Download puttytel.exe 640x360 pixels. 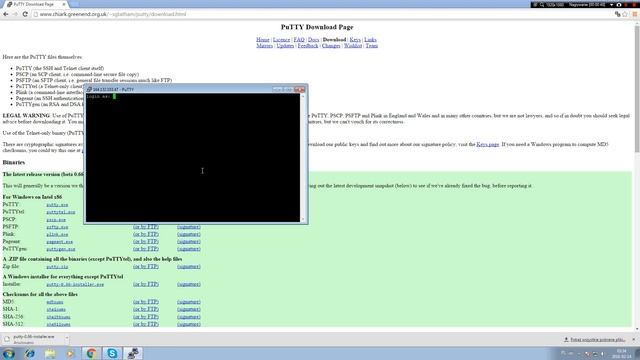point(60,212)
